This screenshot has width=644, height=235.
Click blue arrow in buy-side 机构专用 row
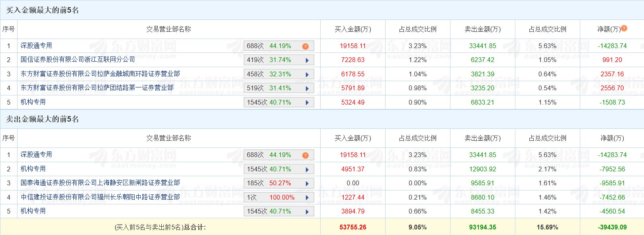pos(307,103)
